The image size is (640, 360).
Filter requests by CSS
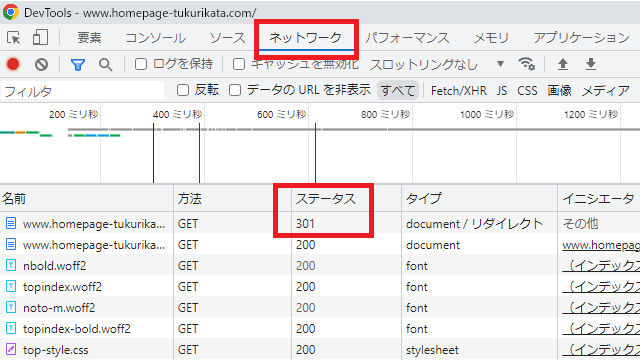coord(527,91)
